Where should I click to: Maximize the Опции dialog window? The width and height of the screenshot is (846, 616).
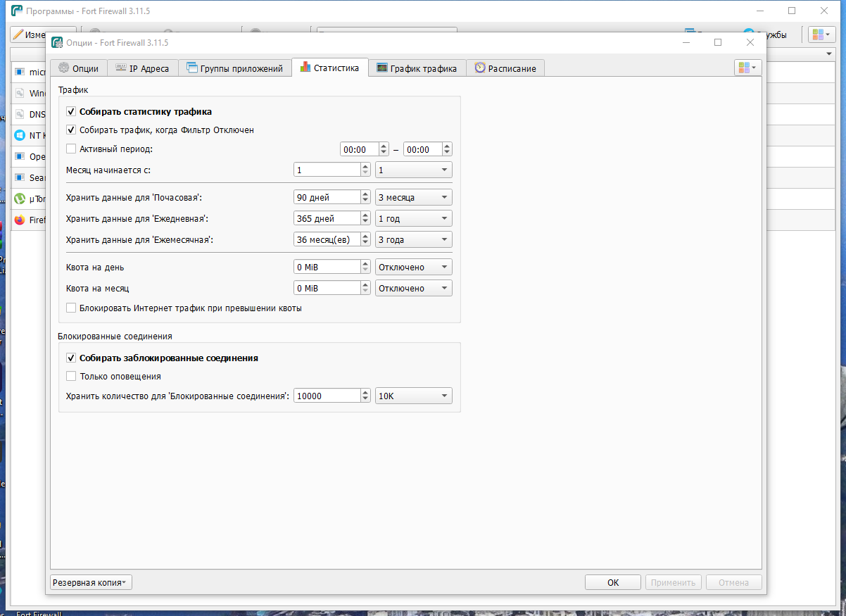(718, 42)
